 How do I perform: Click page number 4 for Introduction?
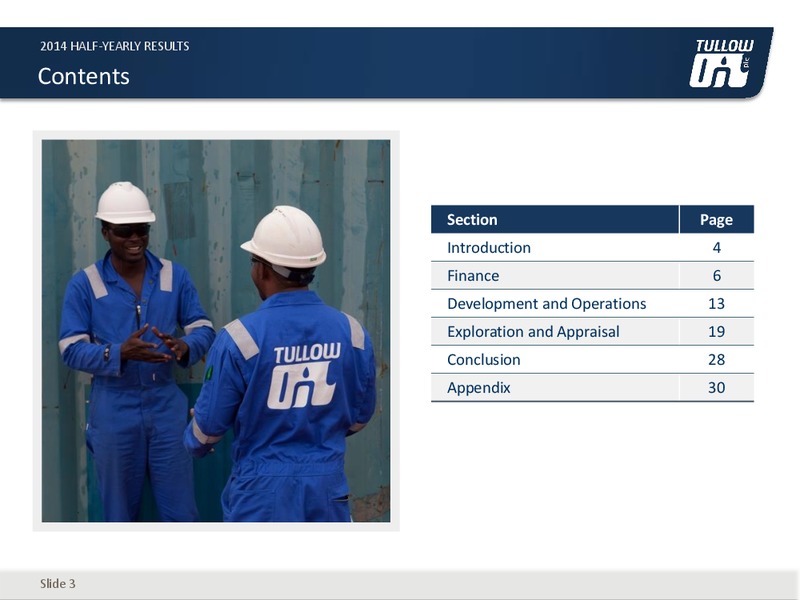pyautogui.click(x=716, y=247)
